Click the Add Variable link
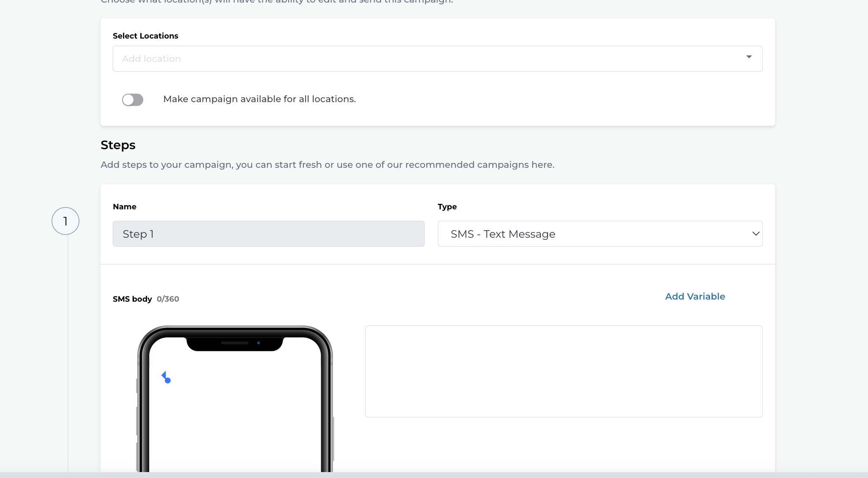This screenshot has width=868, height=478. (x=694, y=296)
